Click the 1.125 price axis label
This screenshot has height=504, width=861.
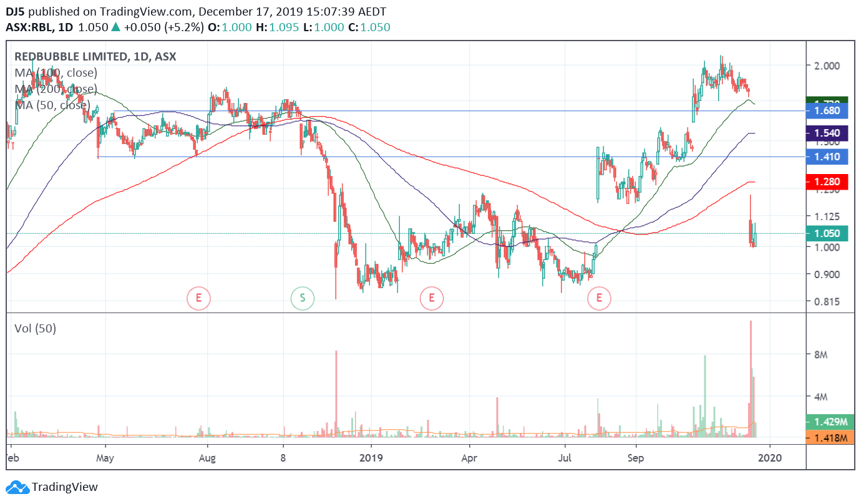click(827, 217)
